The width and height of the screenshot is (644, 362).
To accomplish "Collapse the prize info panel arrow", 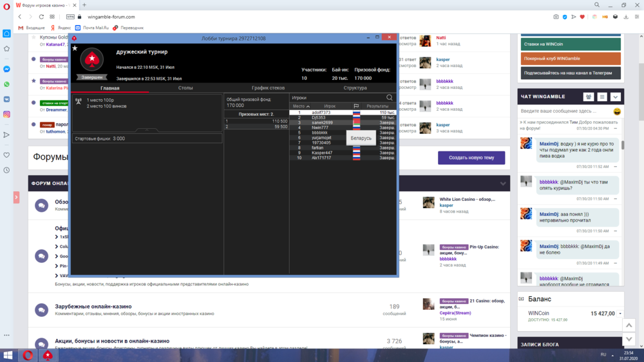I will [147, 130].
